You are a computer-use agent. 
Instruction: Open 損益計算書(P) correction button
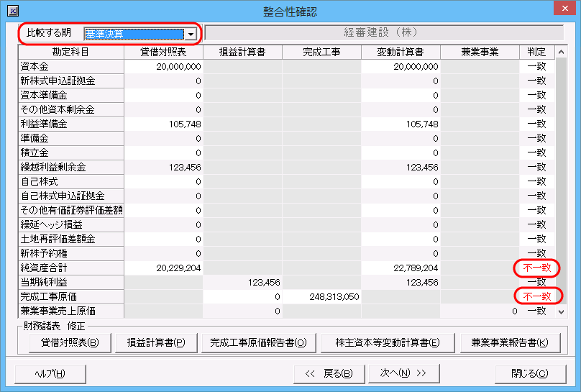tap(156, 342)
